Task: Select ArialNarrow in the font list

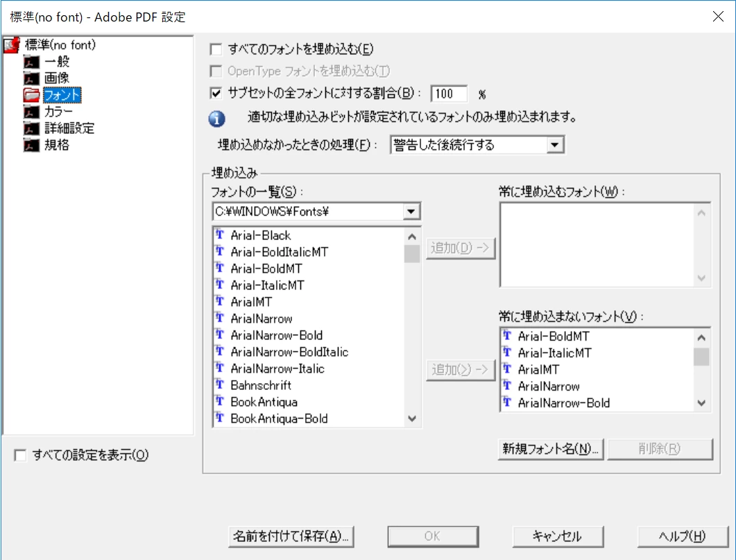Action: click(x=262, y=319)
